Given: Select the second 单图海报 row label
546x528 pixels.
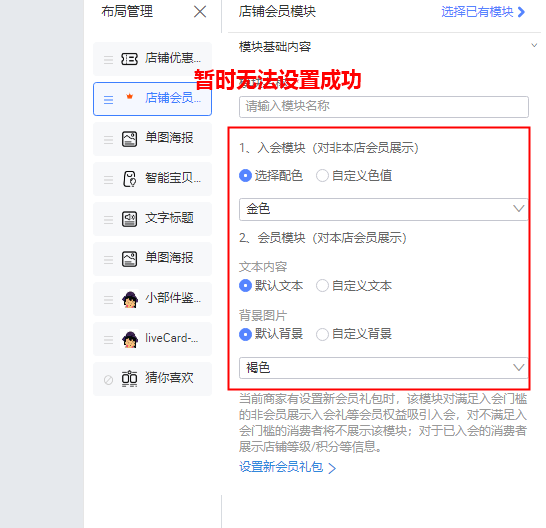Looking at the screenshot, I should click(169, 258).
